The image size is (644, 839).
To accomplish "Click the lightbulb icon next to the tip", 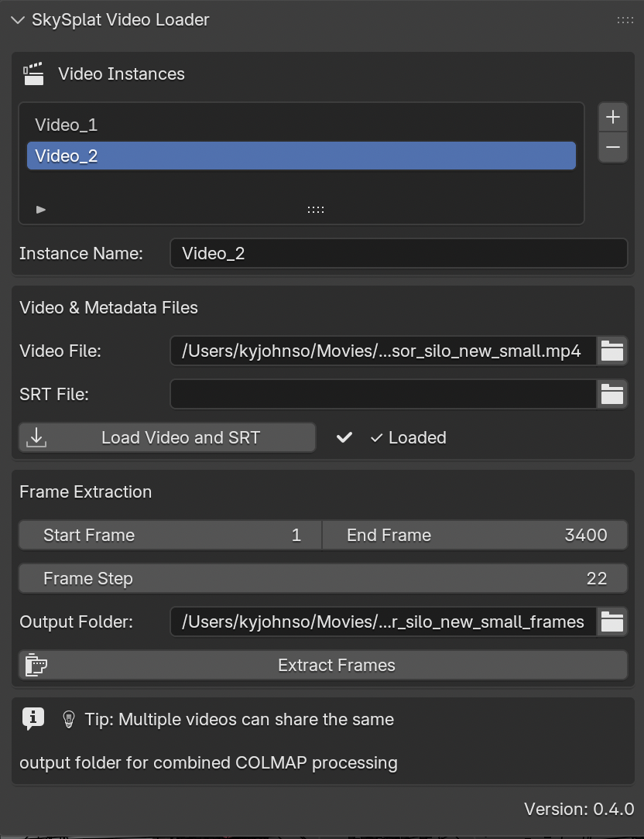I will tap(68, 719).
